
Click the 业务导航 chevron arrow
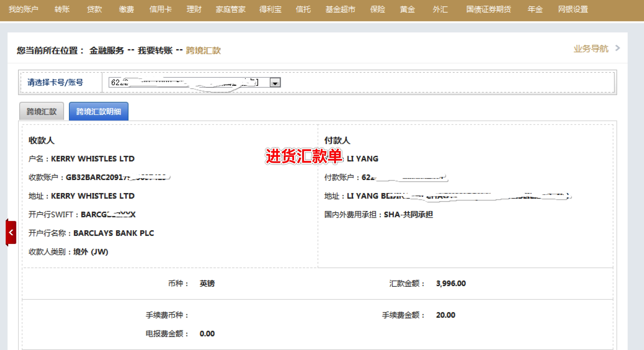(x=618, y=48)
